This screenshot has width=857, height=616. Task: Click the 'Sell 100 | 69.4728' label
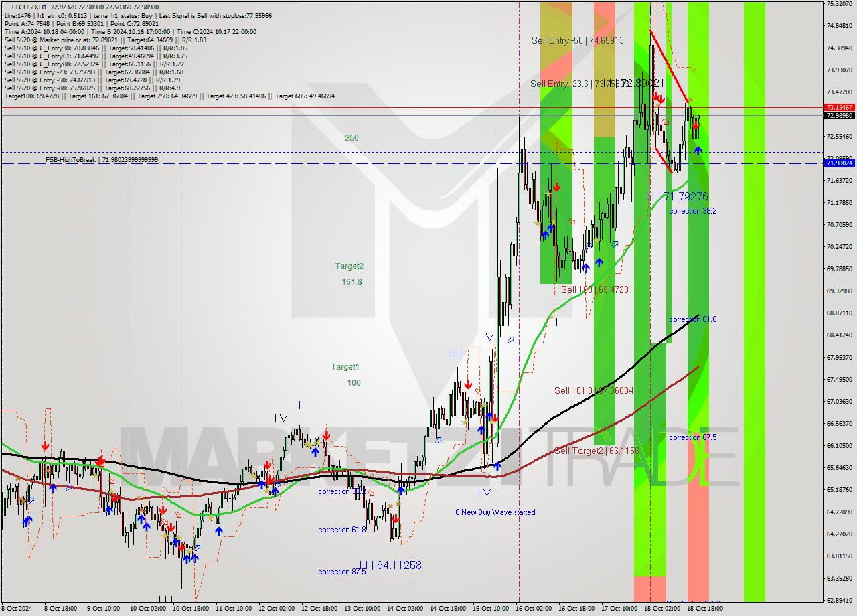point(595,289)
